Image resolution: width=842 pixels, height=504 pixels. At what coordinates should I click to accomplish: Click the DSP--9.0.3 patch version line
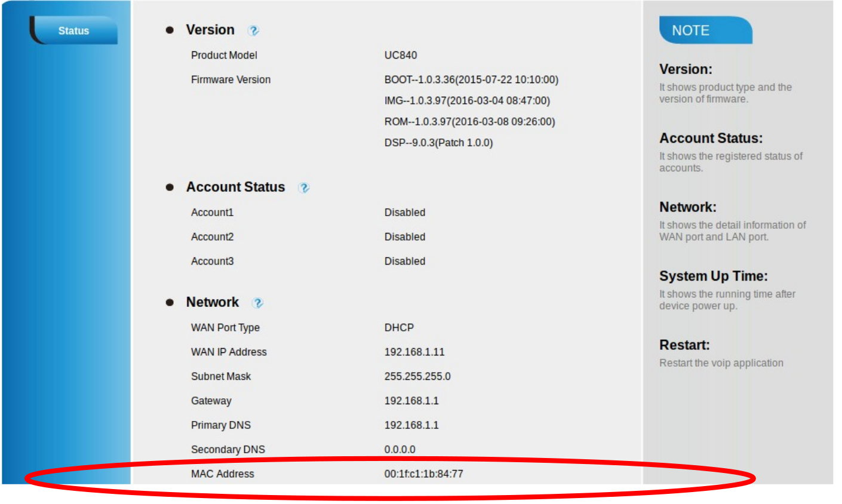click(438, 142)
